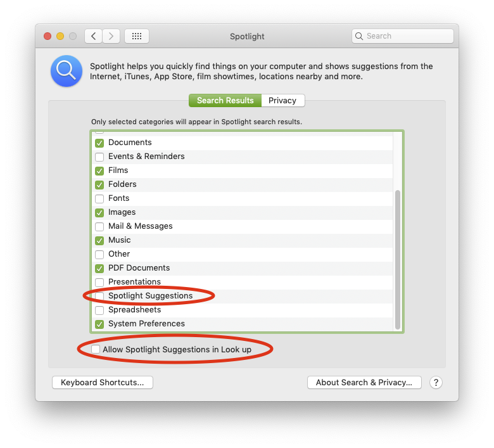Click the blue Spotlight magnifier icon
The height and width of the screenshot is (448, 494).
(x=66, y=71)
